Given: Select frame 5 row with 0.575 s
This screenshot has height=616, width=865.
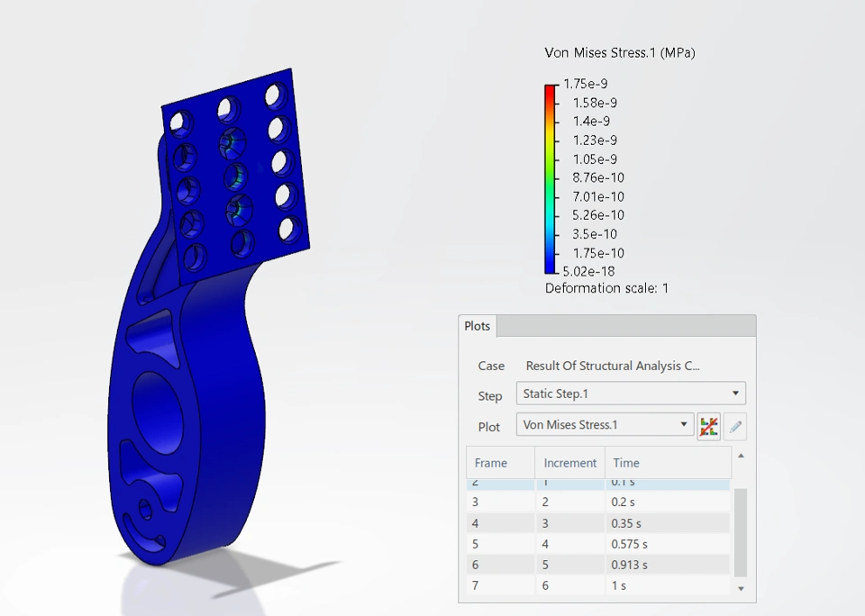Looking at the screenshot, I should tap(598, 544).
